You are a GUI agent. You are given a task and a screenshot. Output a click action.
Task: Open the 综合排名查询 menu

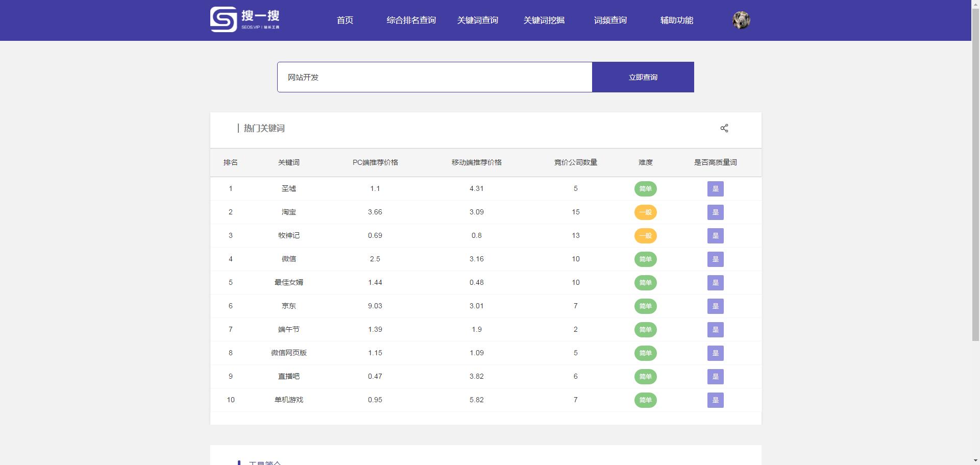click(x=411, y=20)
